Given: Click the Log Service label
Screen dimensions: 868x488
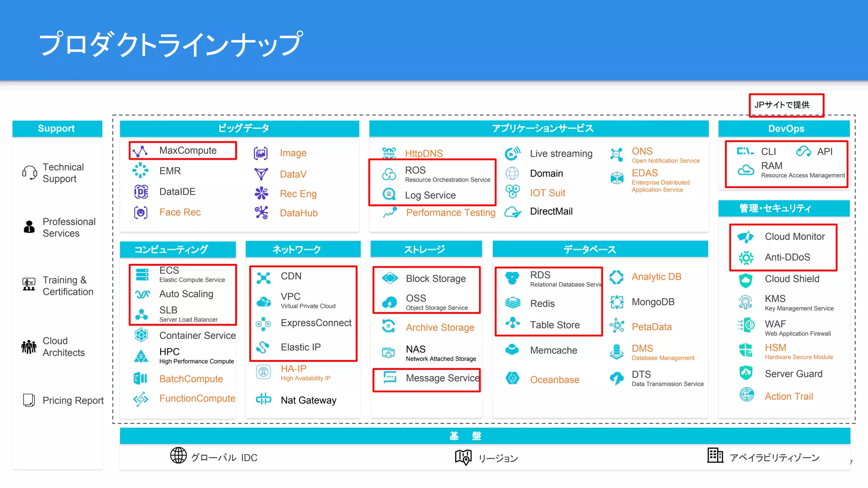Looking at the screenshot, I should pyautogui.click(x=430, y=195).
